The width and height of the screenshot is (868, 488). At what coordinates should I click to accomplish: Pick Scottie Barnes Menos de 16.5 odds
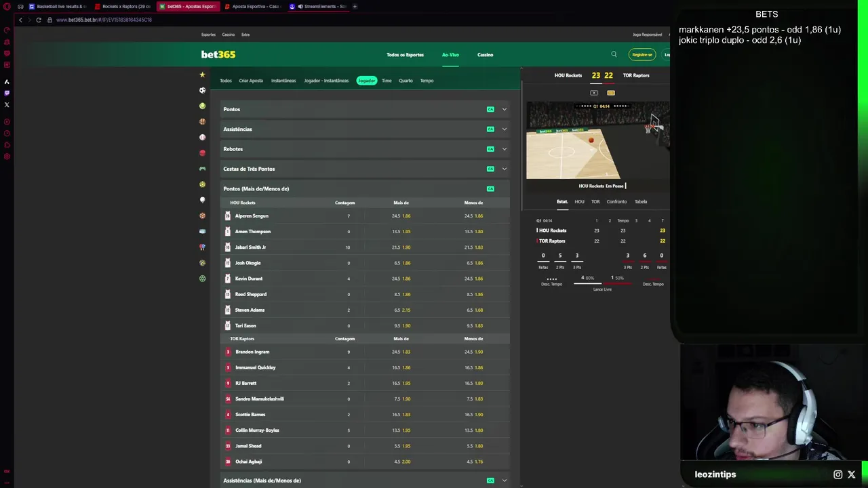pyautogui.click(x=473, y=414)
